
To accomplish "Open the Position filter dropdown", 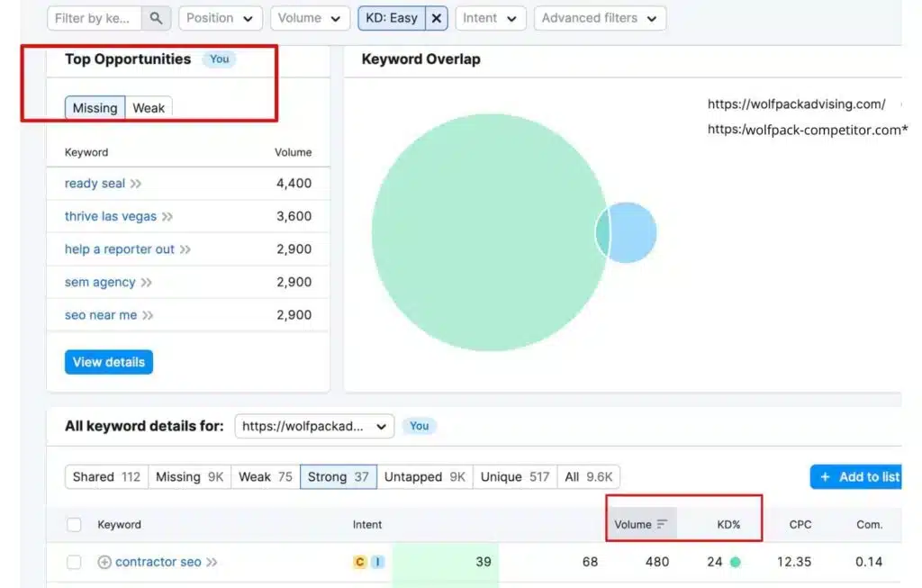I will pos(221,18).
